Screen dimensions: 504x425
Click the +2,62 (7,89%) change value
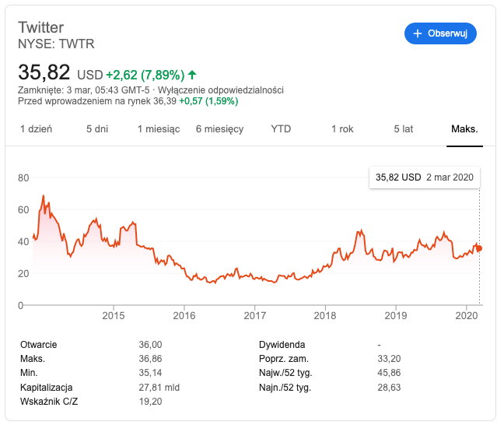pos(145,75)
